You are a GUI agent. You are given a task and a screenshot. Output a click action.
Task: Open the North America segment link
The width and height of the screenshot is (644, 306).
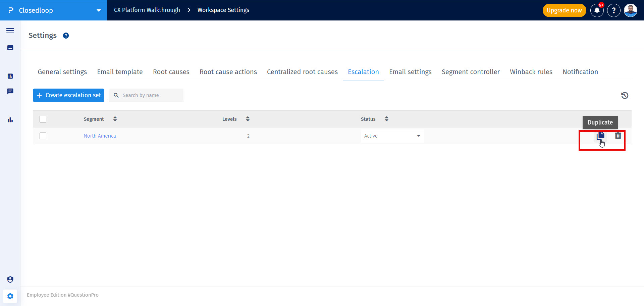(x=100, y=136)
